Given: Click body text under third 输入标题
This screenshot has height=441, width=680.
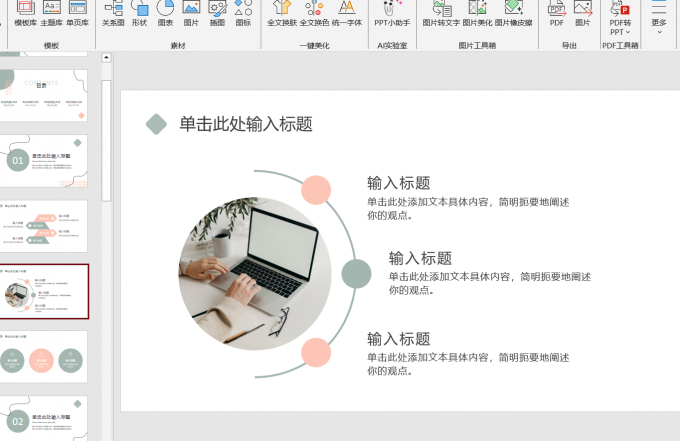Looking at the screenshot, I should pos(468,364).
